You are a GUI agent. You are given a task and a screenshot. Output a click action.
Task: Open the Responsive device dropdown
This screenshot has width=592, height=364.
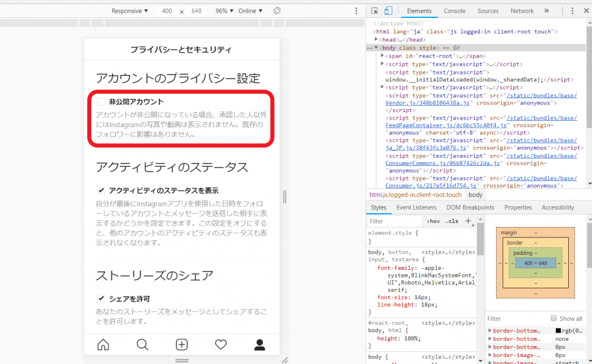pyautogui.click(x=129, y=11)
